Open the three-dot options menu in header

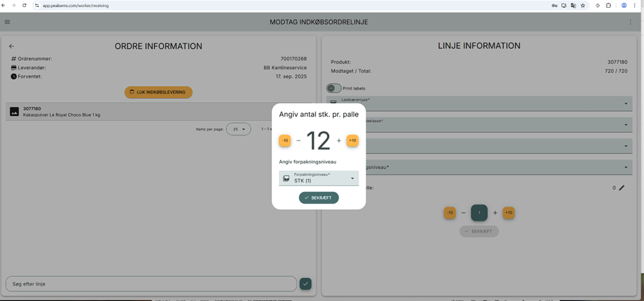click(x=631, y=22)
